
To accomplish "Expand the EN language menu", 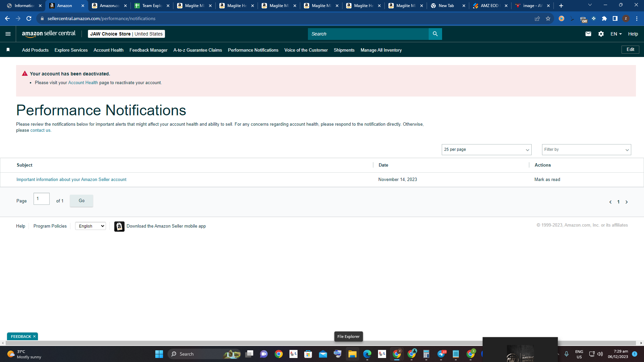I will (x=616, y=34).
